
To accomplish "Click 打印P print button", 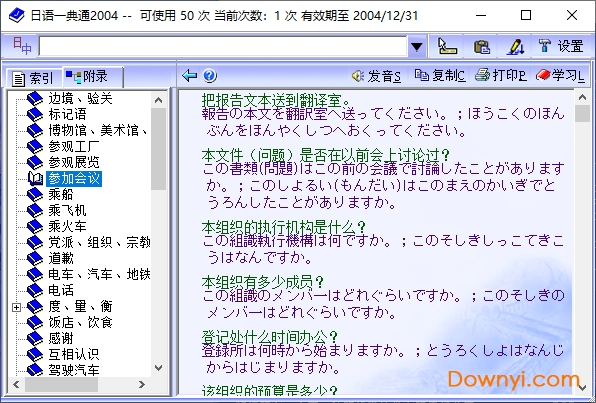I will point(501,76).
